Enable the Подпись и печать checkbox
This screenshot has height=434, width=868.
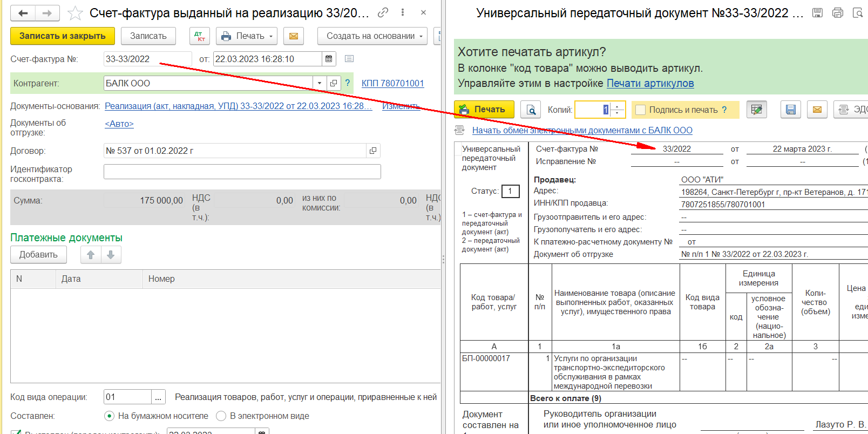tap(641, 110)
